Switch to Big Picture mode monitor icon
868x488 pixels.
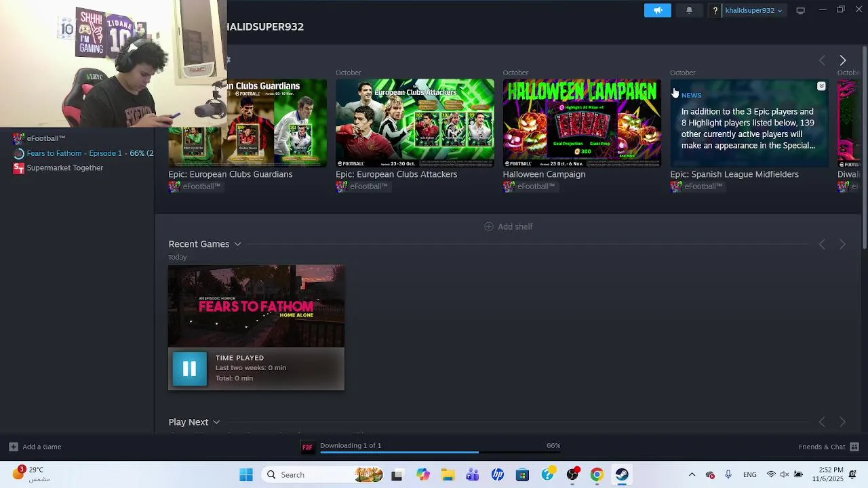click(800, 10)
